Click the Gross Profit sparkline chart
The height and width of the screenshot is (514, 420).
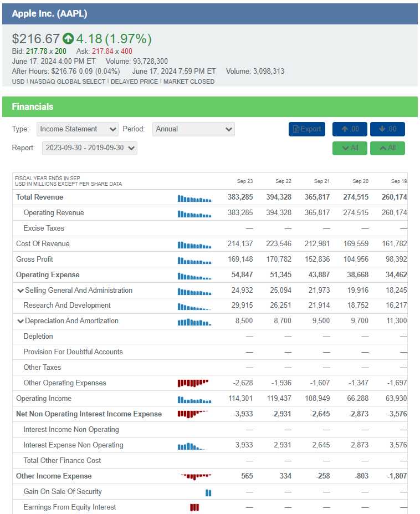tap(194, 261)
